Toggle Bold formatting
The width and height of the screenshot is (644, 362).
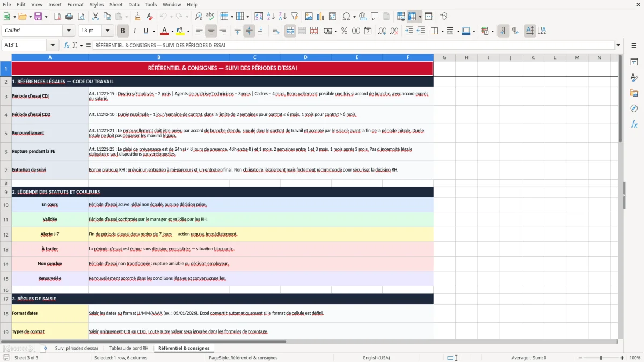122,31
